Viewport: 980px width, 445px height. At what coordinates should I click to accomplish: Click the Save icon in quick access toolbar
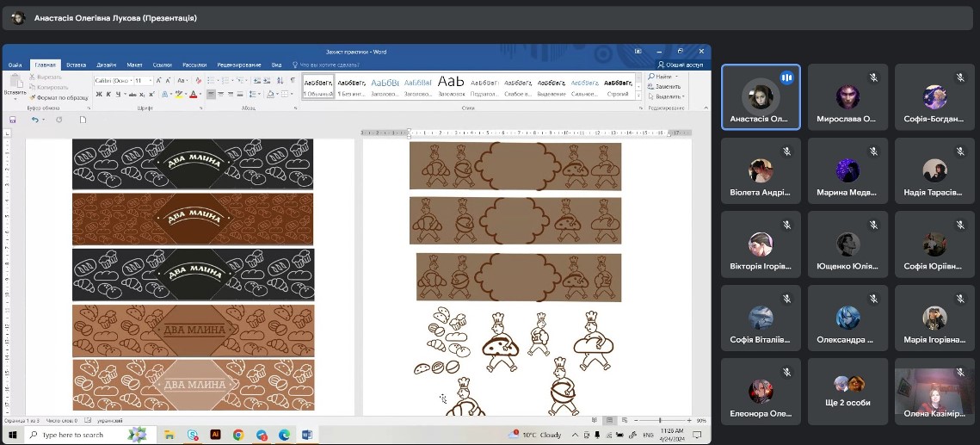[x=13, y=120]
